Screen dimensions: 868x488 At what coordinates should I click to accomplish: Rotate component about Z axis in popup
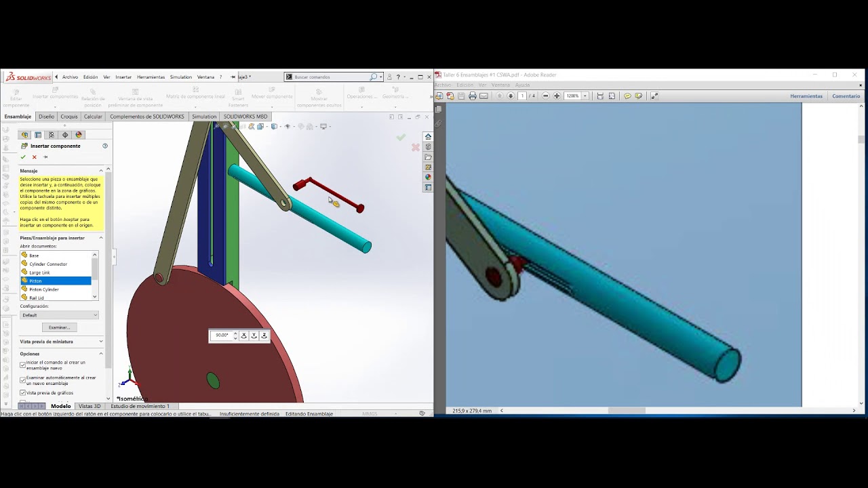coord(264,335)
